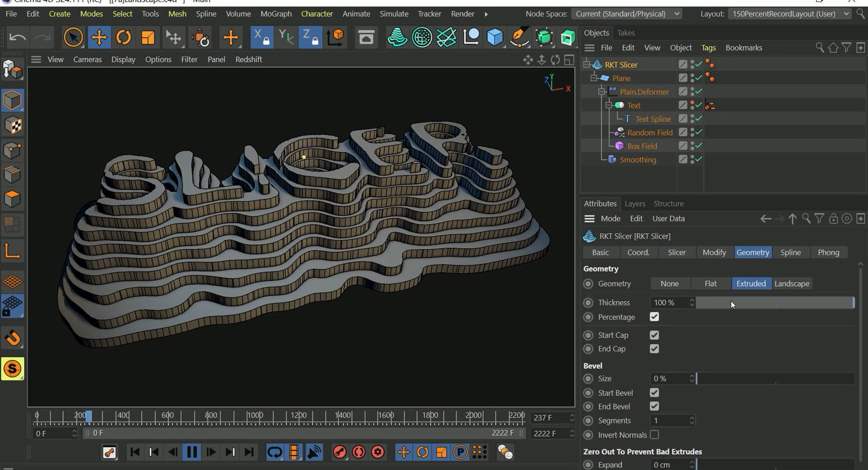
Task: Uncheck the Percentage checkbox
Action: click(x=654, y=317)
